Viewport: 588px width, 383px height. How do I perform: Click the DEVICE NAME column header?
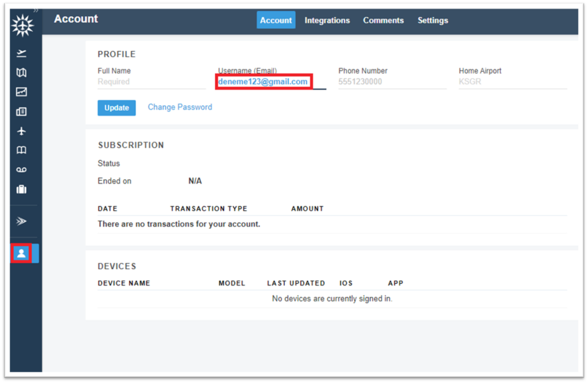click(124, 283)
